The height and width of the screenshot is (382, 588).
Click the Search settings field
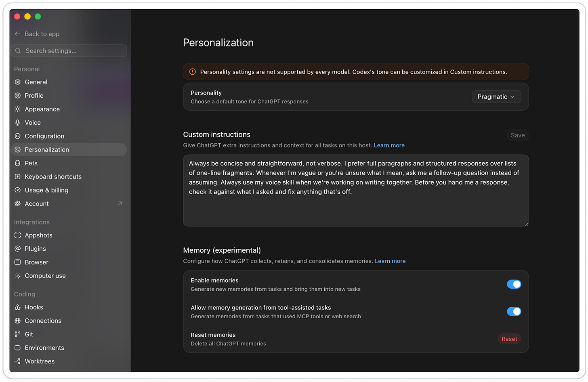(x=69, y=51)
